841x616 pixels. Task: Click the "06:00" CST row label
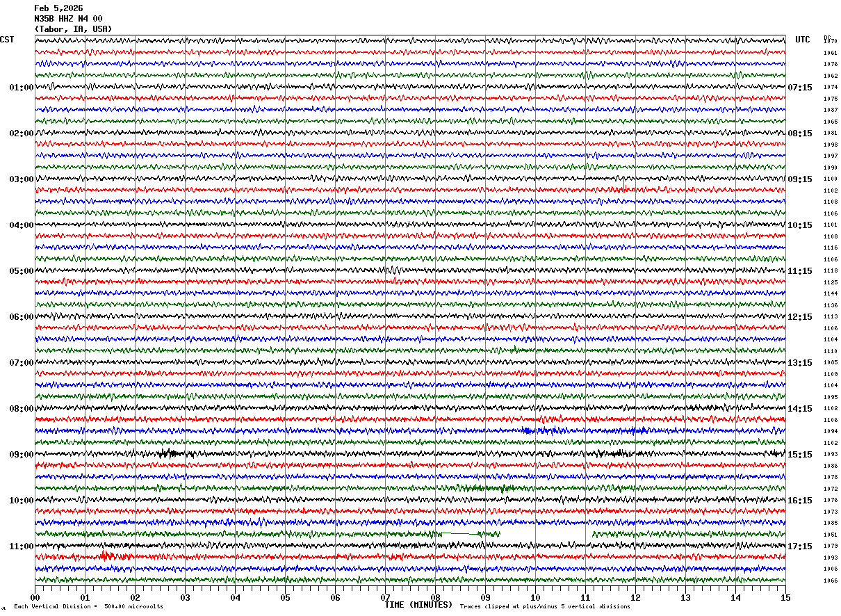[22, 317]
